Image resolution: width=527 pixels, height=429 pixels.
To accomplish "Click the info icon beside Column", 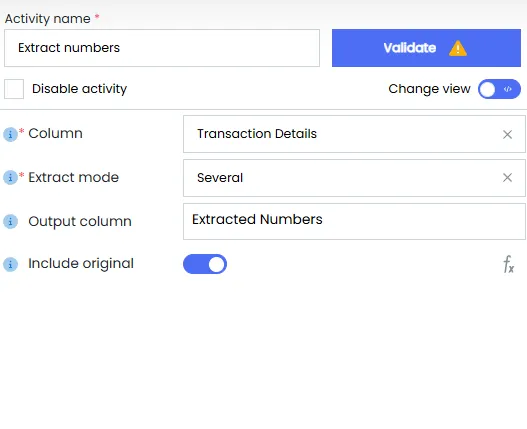I will (10, 134).
